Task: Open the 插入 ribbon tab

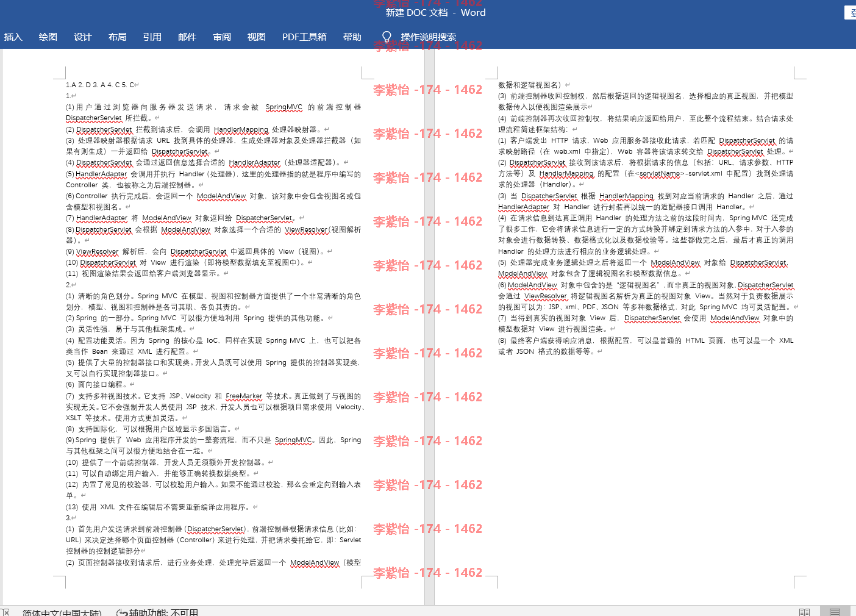Action: pyautogui.click(x=13, y=37)
